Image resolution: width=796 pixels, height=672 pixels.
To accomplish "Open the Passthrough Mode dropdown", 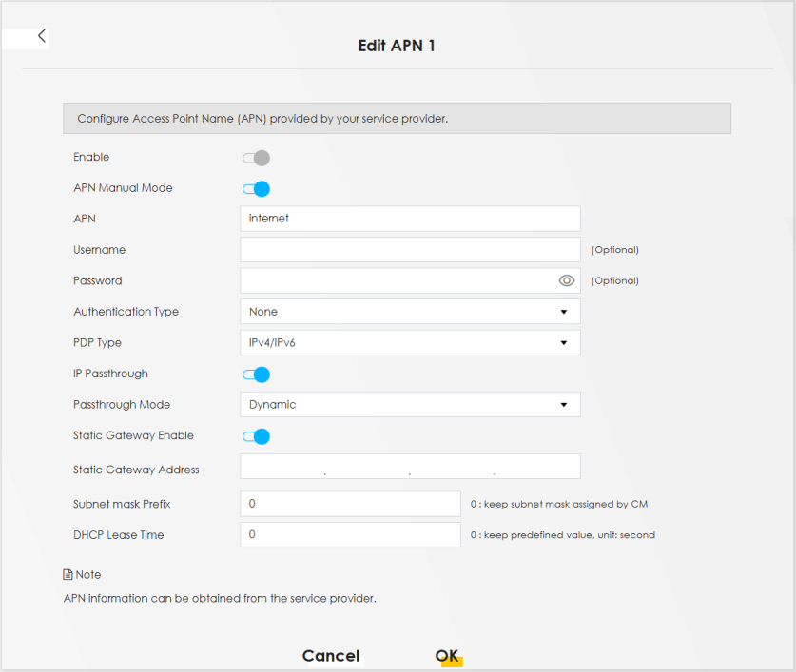I will 410,405.
